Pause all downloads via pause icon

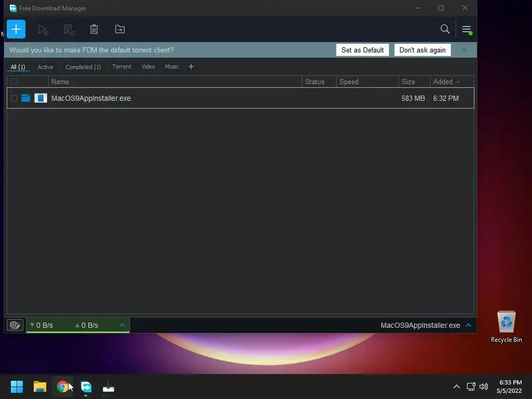tap(69, 30)
